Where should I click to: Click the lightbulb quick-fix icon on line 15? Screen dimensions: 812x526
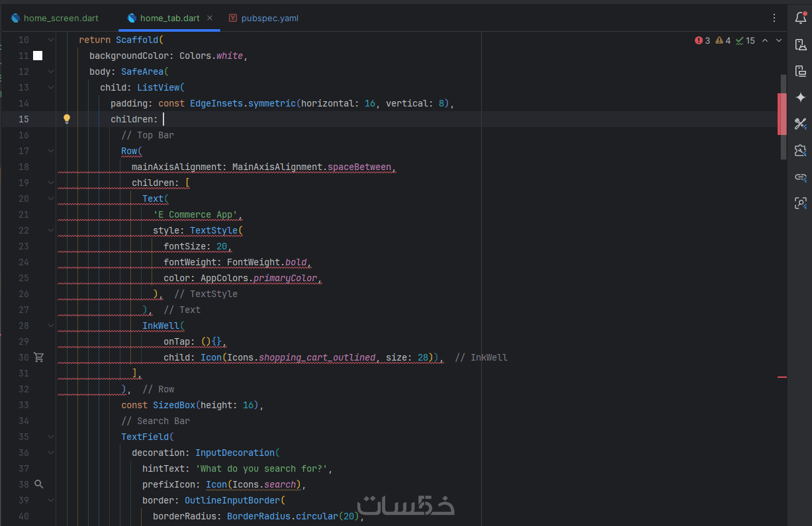point(66,119)
